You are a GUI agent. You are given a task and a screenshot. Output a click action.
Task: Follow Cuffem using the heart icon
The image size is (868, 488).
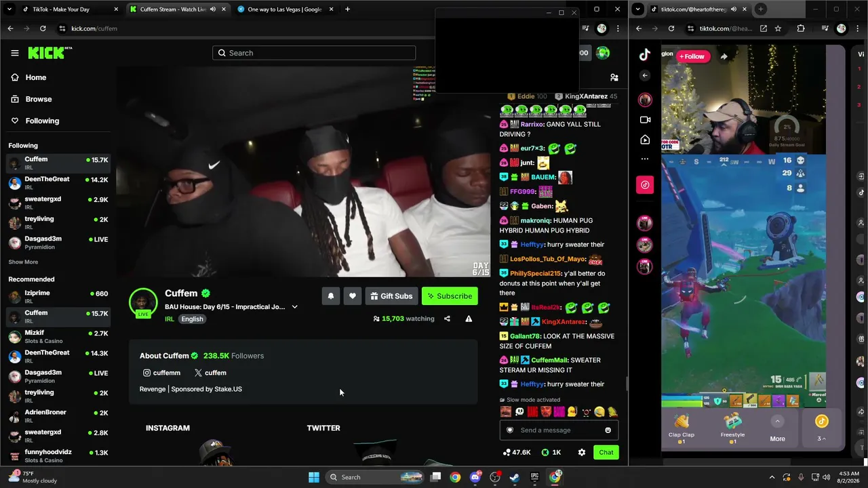353,296
